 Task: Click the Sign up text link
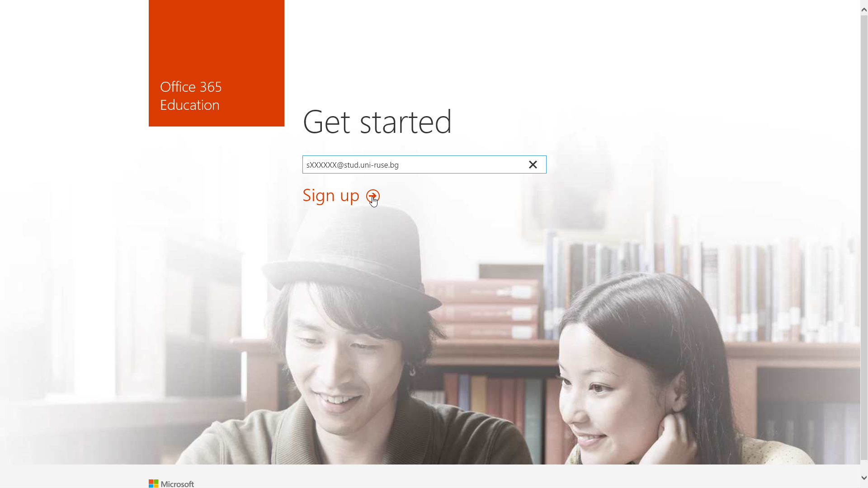pyautogui.click(x=331, y=196)
